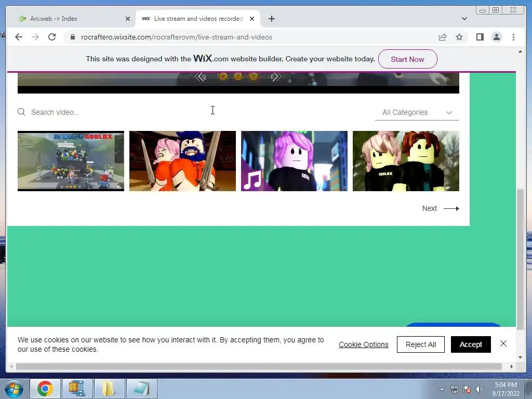Open the network tray icon
Viewport: 532px width, 399px height.
click(x=454, y=389)
